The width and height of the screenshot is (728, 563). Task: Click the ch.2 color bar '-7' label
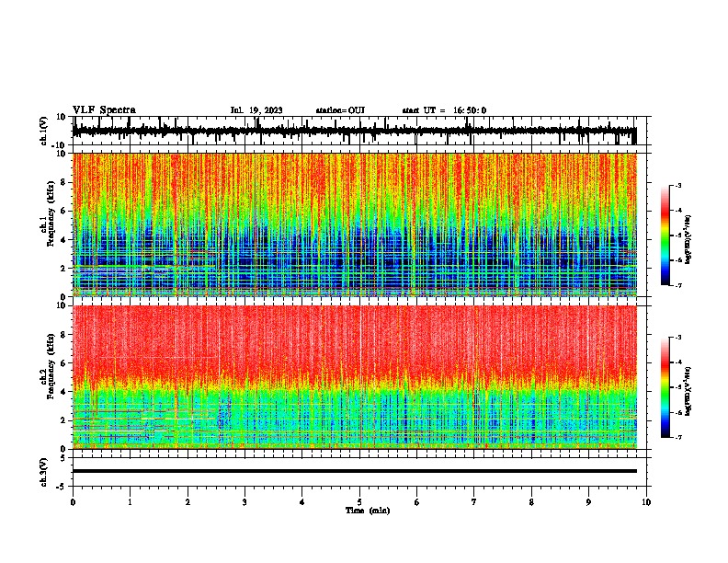tap(677, 438)
